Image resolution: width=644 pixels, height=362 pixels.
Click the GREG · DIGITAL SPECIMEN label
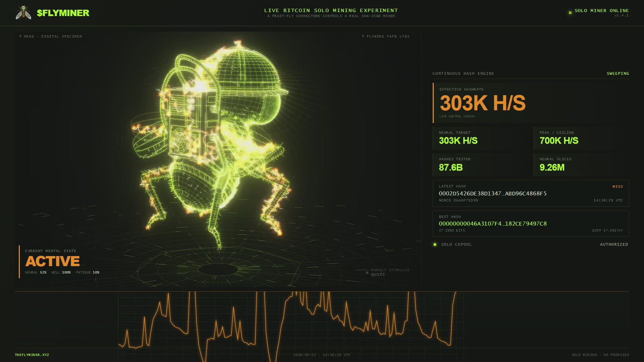53,36
